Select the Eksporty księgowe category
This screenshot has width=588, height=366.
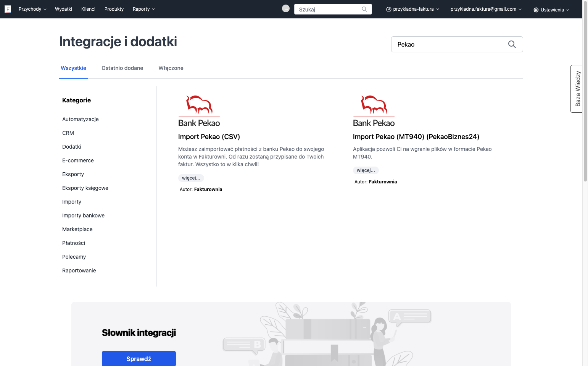(x=85, y=188)
